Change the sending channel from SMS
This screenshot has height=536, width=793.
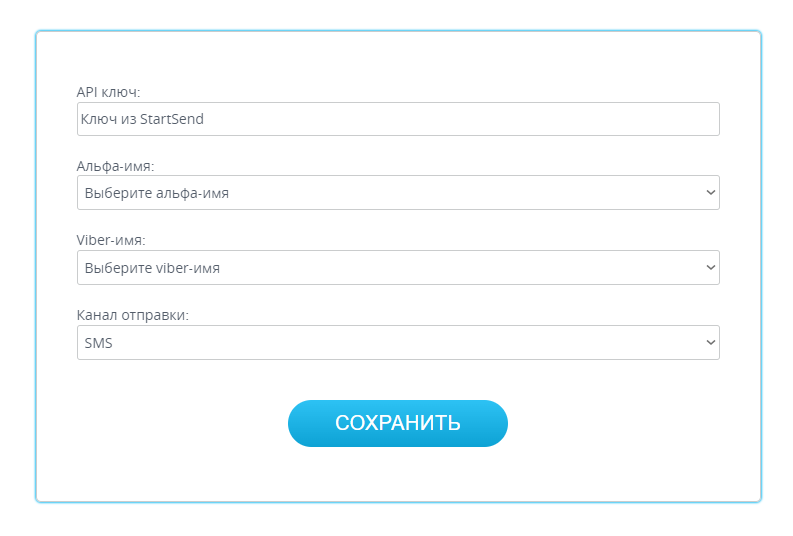coord(398,342)
